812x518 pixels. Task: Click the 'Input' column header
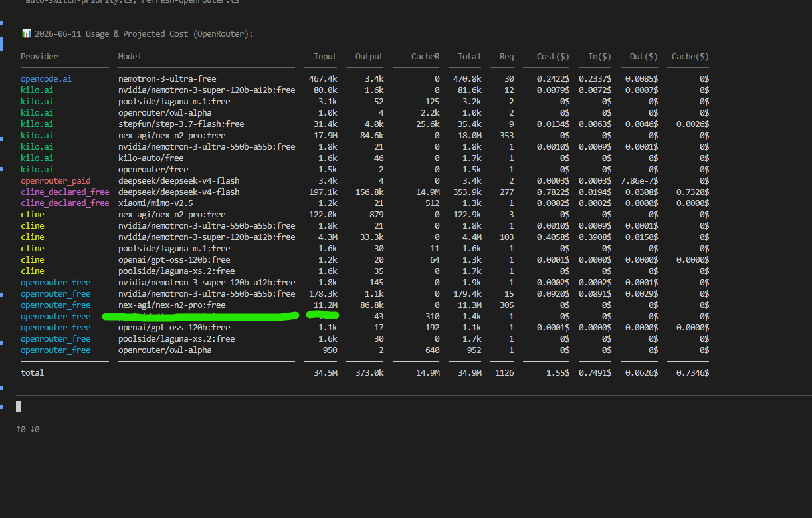326,57
